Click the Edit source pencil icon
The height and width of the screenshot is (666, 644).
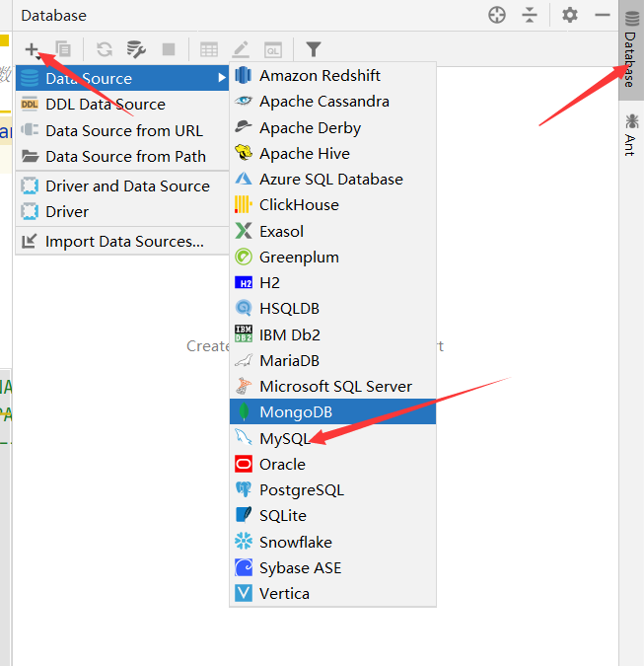click(241, 49)
